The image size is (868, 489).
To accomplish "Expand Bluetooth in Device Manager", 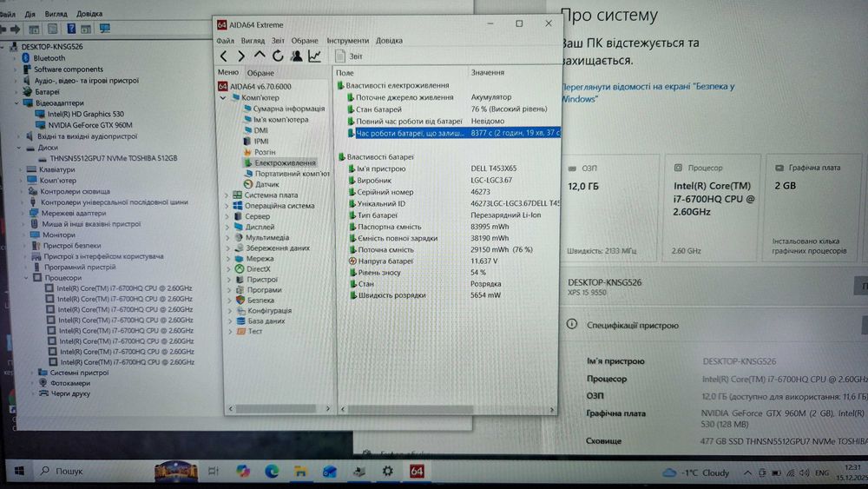I will [x=16, y=58].
